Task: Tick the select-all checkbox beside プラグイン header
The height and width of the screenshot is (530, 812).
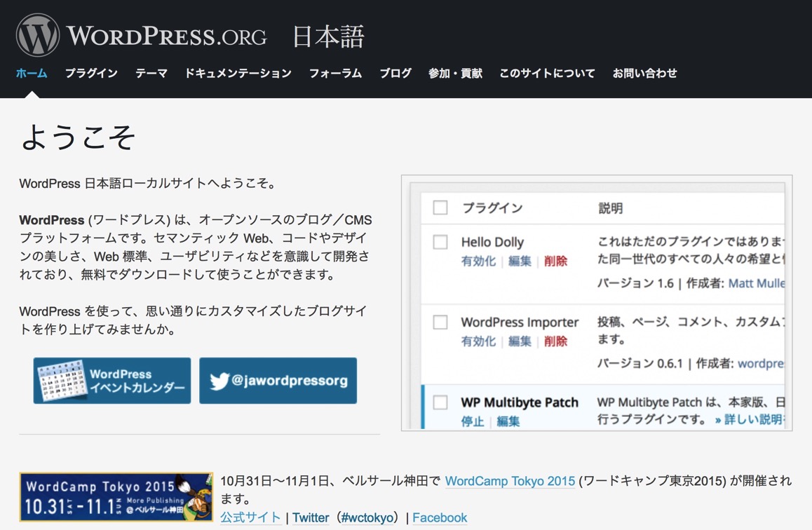Action: coord(440,208)
